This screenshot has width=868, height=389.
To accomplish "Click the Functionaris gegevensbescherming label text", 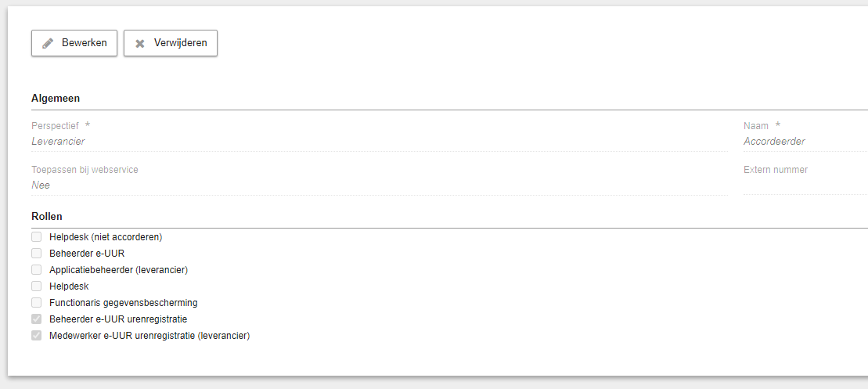I will pyautogui.click(x=124, y=303).
